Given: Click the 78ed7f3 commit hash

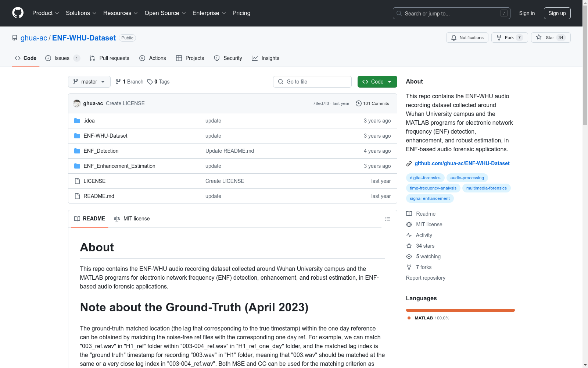Looking at the screenshot, I should (321, 103).
